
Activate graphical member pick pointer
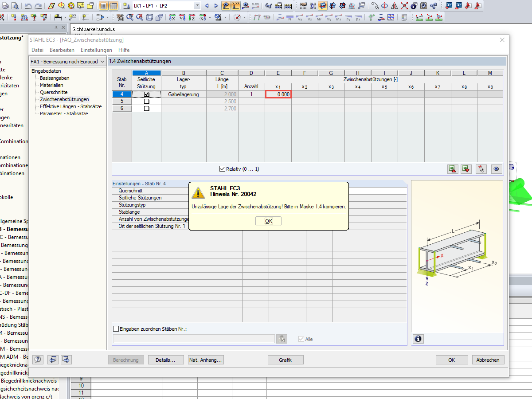[x=481, y=169]
